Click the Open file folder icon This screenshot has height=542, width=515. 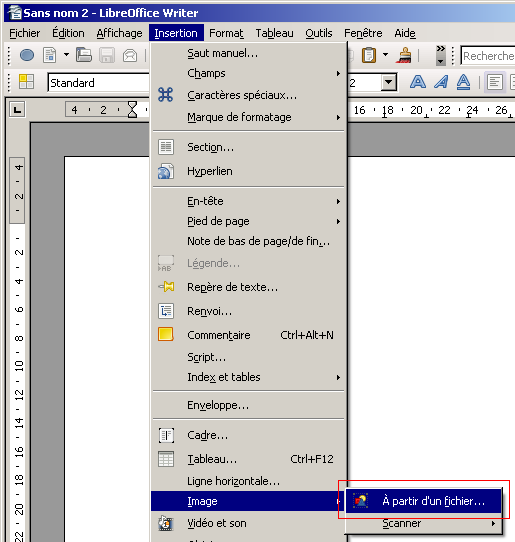84,55
